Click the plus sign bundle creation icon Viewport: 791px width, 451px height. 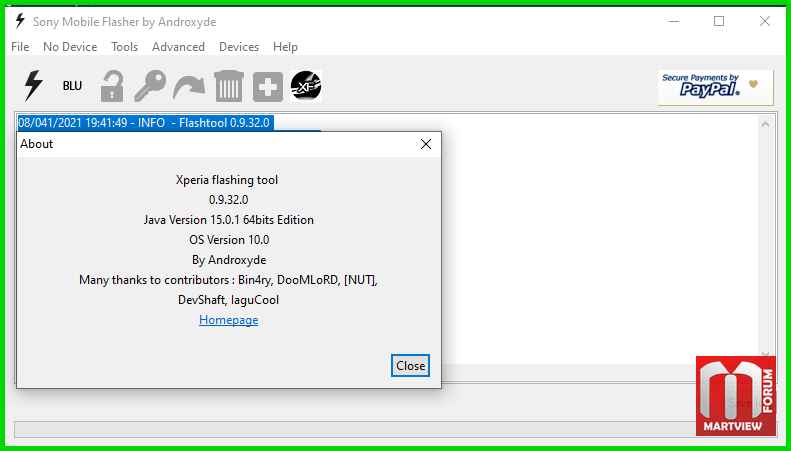tap(267, 87)
